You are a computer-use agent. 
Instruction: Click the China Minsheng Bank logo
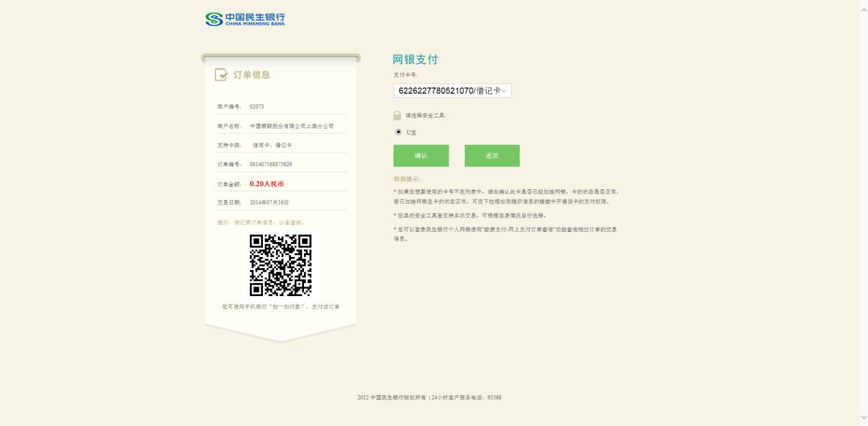pyautogui.click(x=245, y=19)
